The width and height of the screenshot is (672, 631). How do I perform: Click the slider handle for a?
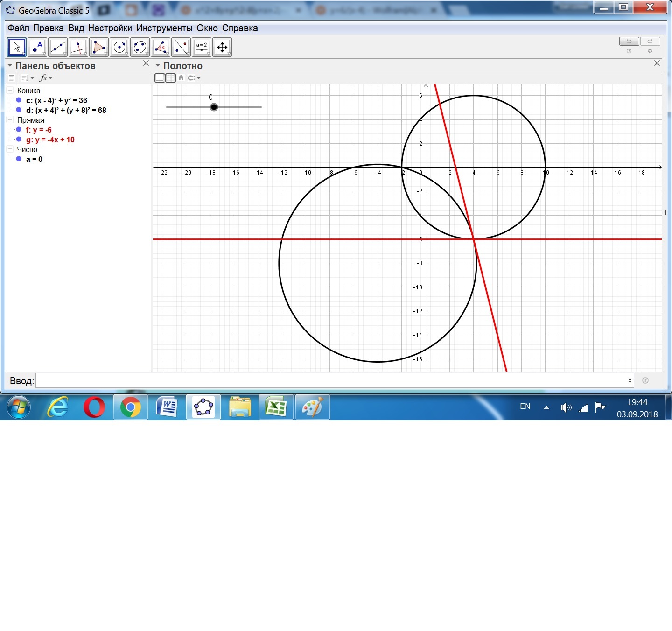click(x=214, y=107)
